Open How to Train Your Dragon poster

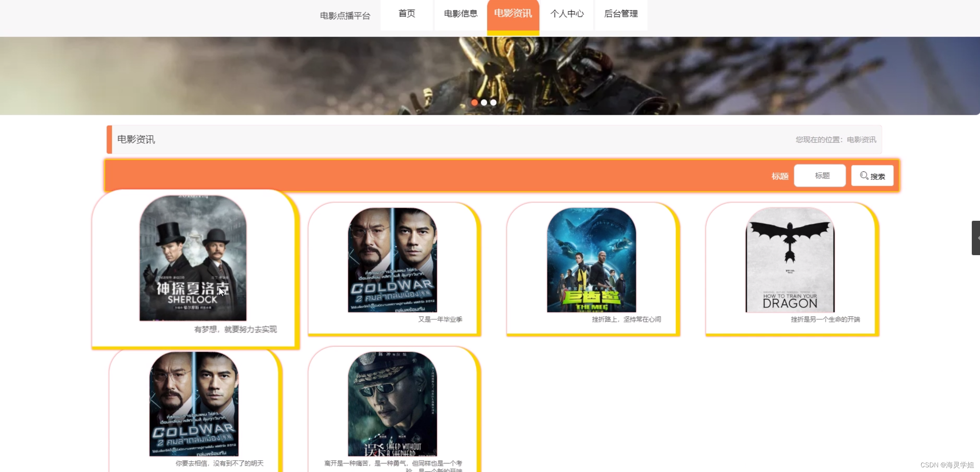tap(790, 260)
